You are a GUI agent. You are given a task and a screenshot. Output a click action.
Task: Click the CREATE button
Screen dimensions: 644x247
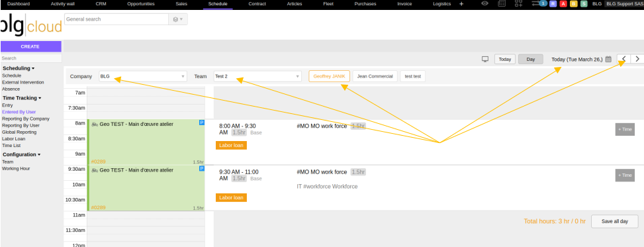pos(31,46)
